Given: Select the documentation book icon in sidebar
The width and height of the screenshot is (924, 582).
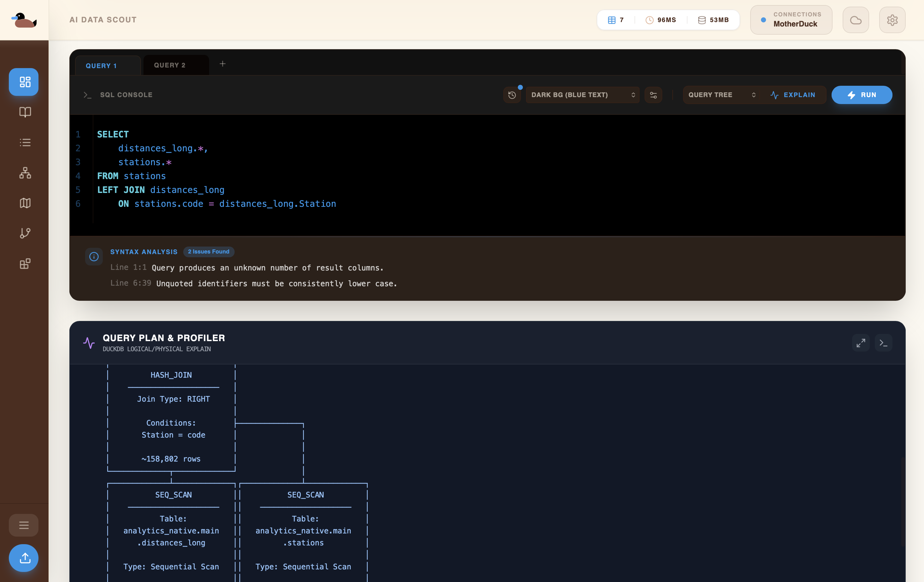Looking at the screenshot, I should tap(24, 112).
